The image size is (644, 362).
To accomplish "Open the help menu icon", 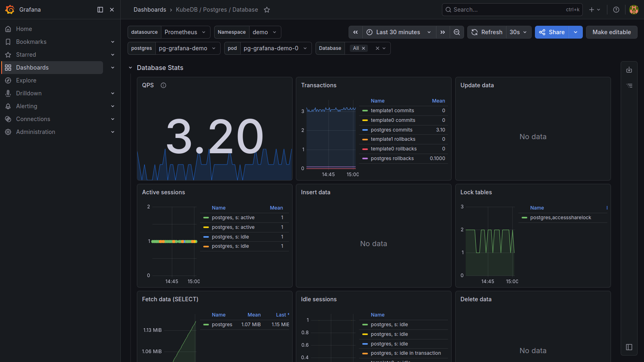I will click(x=616, y=10).
